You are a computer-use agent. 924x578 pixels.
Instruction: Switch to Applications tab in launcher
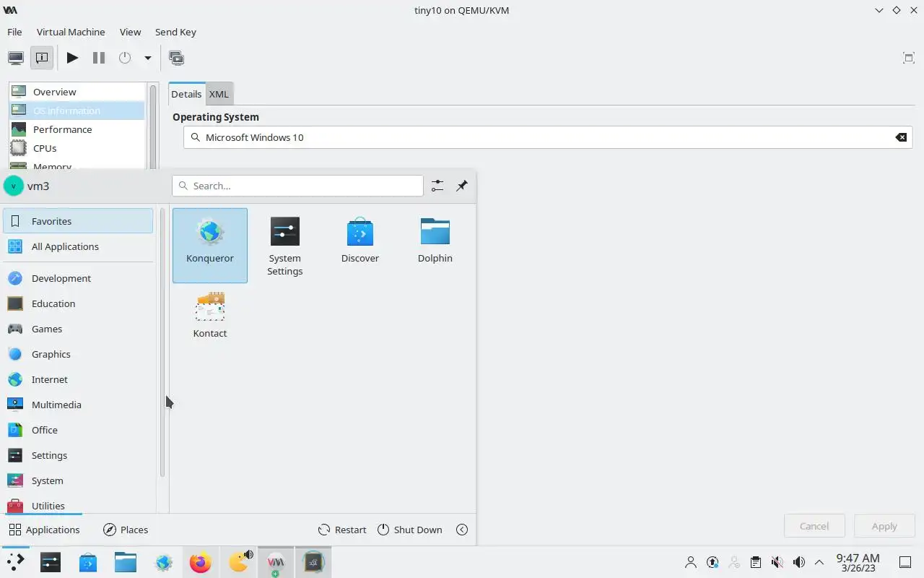click(x=44, y=530)
